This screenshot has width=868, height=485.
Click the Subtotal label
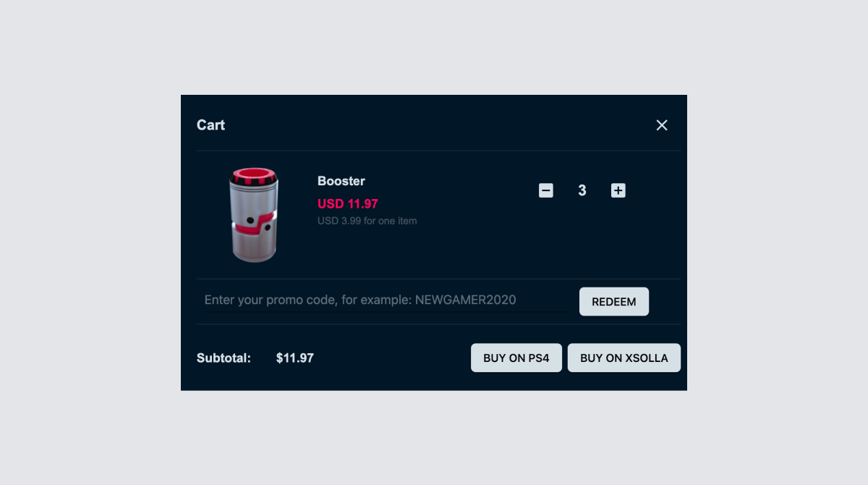click(x=224, y=358)
